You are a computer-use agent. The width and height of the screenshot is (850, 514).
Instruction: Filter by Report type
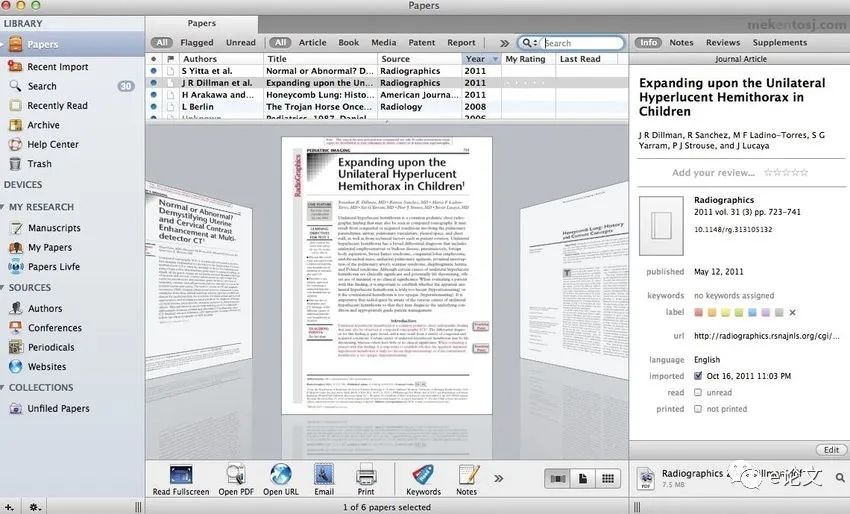(x=461, y=43)
